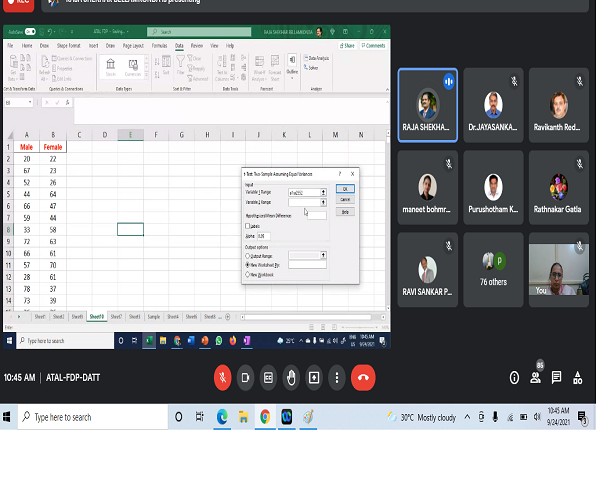Open Data Analysis in Analyze group
The image size is (600, 500).
click(316, 58)
